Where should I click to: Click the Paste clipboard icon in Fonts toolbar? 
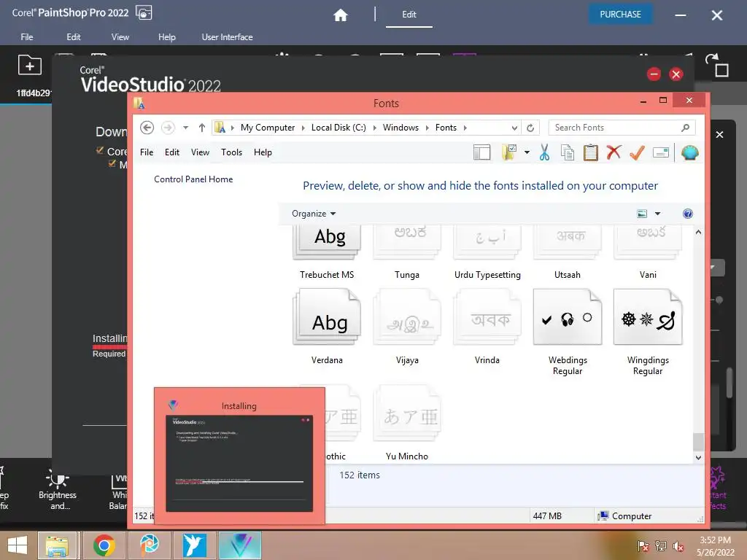(591, 152)
